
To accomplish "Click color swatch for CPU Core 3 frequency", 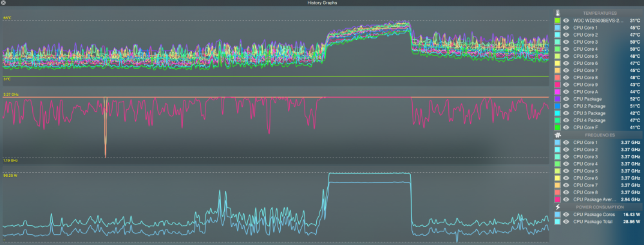I will (557, 157).
